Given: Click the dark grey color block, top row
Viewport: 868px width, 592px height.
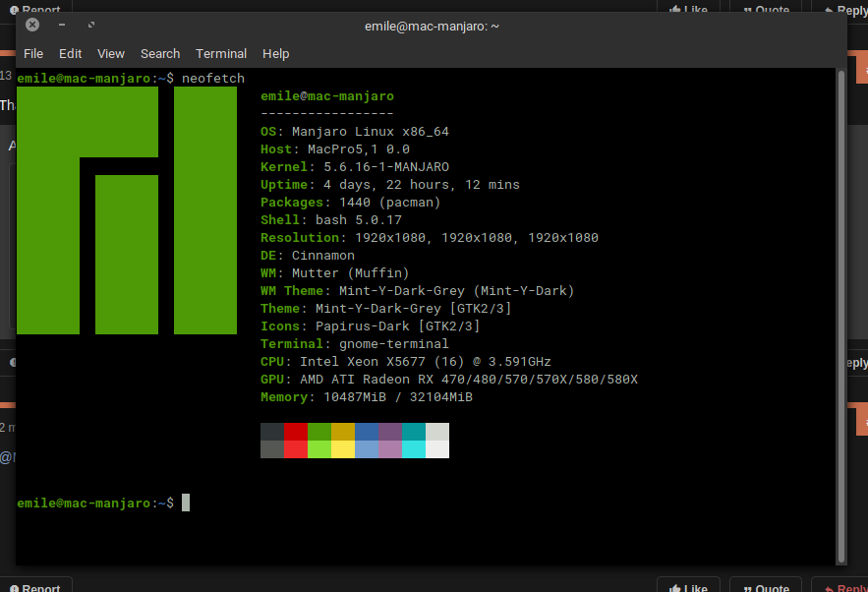Looking at the screenshot, I should [272, 432].
